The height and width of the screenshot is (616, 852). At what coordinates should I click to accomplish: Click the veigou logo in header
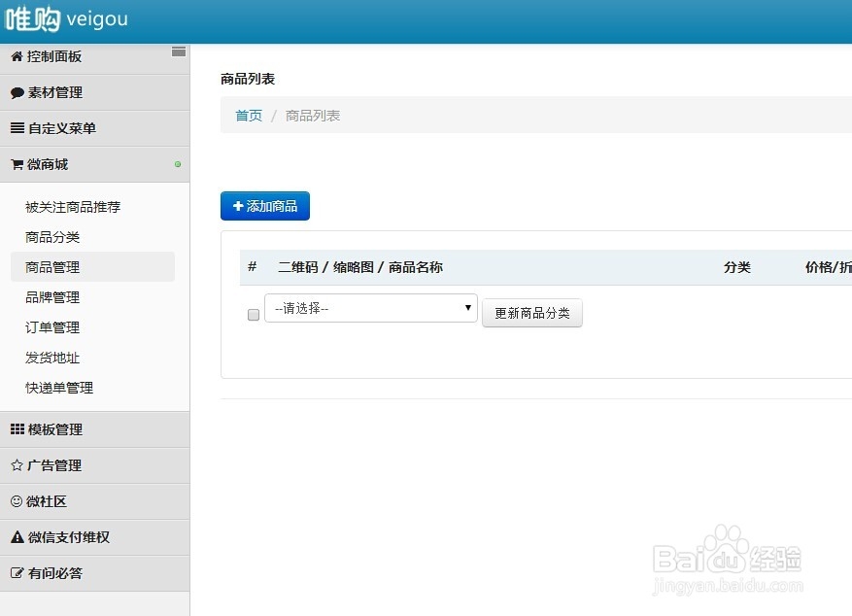pos(66,19)
